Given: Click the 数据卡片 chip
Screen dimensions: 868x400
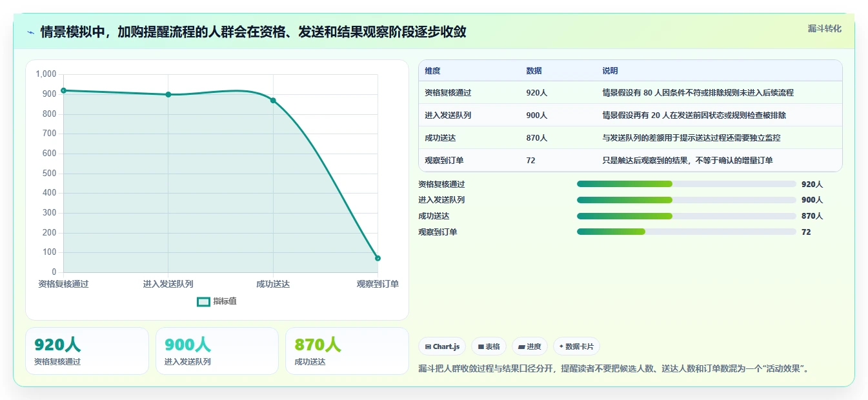Looking at the screenshot, I should [x=576, y=346].
